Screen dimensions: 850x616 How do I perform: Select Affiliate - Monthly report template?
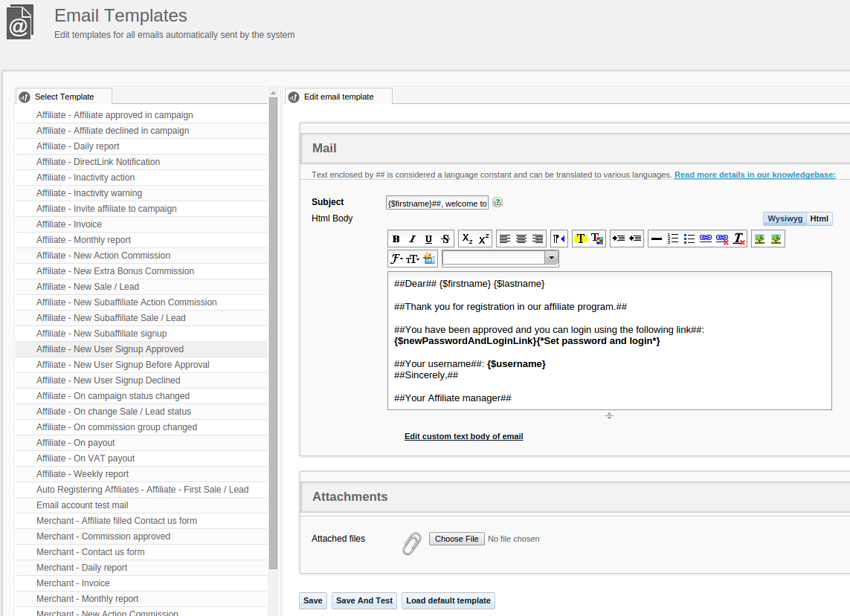tap(141, 240)
